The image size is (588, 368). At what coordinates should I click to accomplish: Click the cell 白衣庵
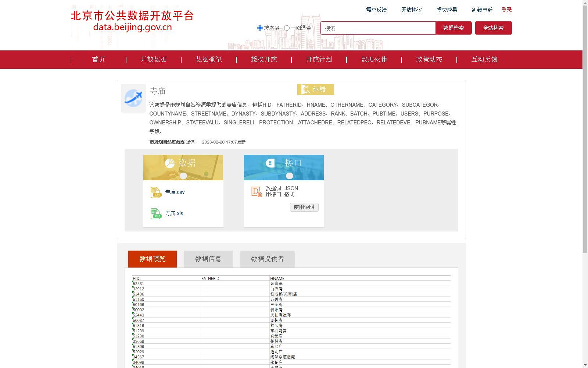click(x=276, y=289)
